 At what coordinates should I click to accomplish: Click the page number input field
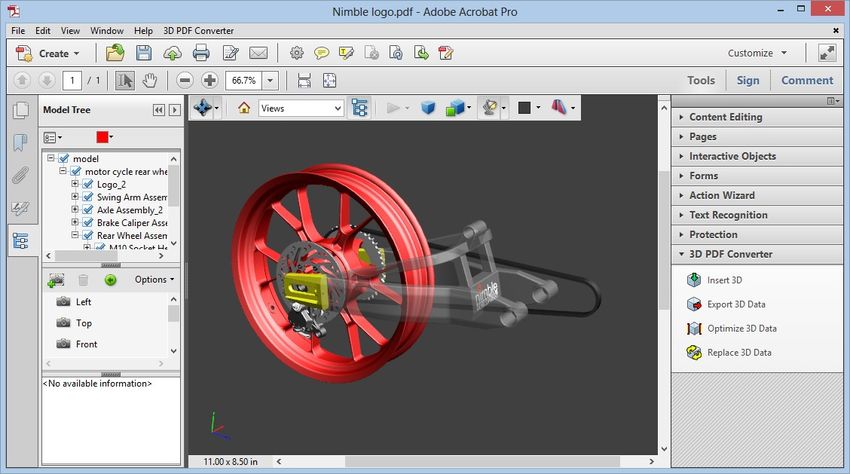click(72, 81)
